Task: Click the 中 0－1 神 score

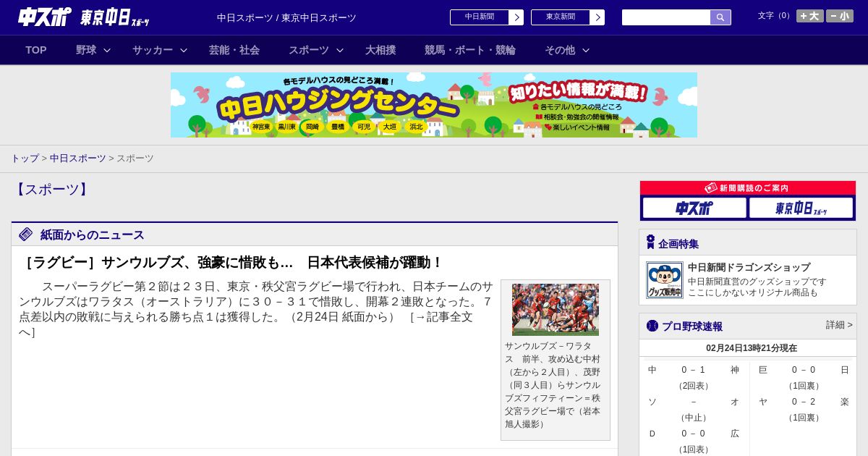Action: pyautogui.click(x=694, y=370)
